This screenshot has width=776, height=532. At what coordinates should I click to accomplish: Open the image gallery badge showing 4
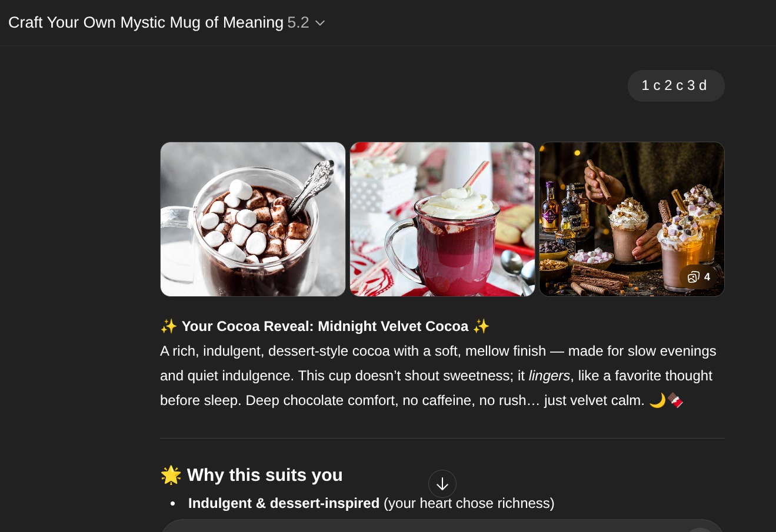pos(699,277)
